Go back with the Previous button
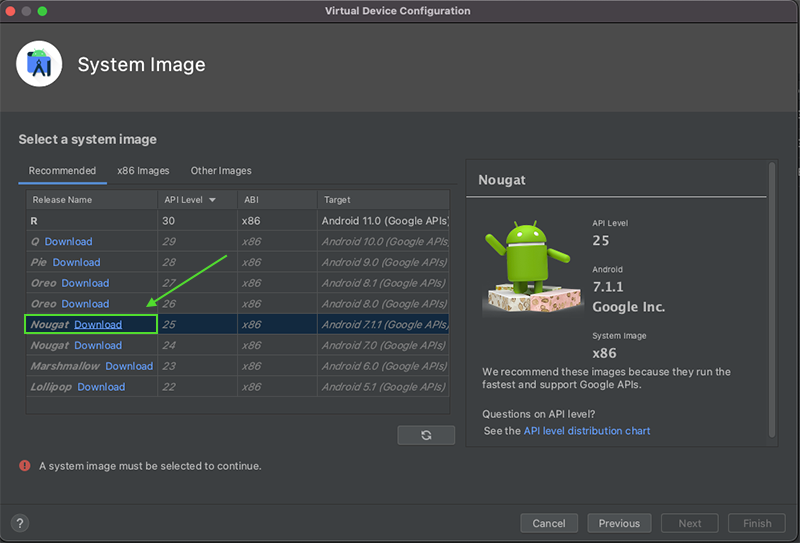Screen dimensions: 800x543 tap(619, 523)
